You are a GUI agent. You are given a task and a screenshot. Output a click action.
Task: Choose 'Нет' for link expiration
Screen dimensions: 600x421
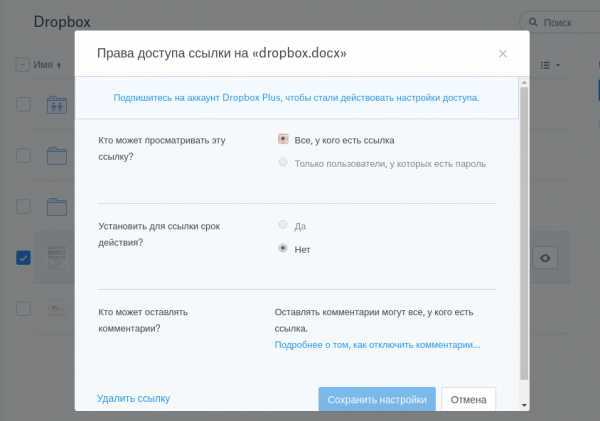[x=283, y=248]
